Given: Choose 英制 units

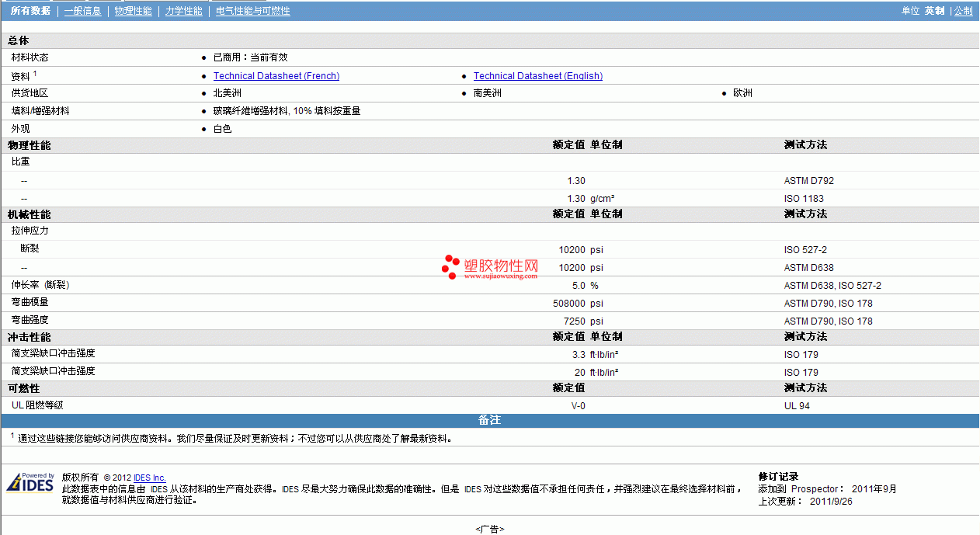Looking at the screenshot, I should point(934,11).
